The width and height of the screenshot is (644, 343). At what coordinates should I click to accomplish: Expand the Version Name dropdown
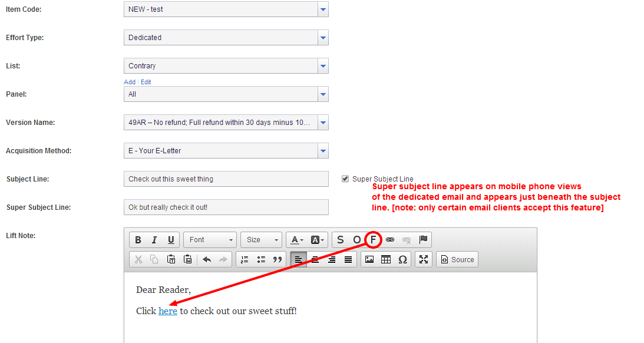pyautogui.click(x=323, y=123)
